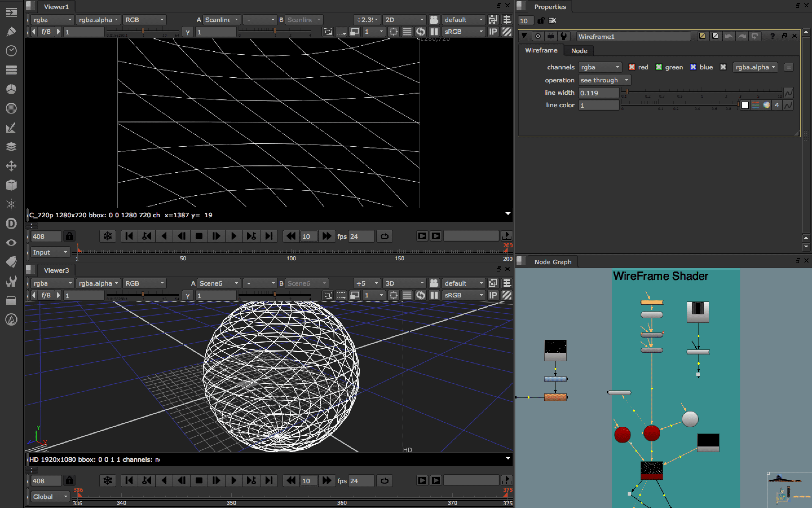Click the Wireframe1 center-node icon

pos(538,36)
